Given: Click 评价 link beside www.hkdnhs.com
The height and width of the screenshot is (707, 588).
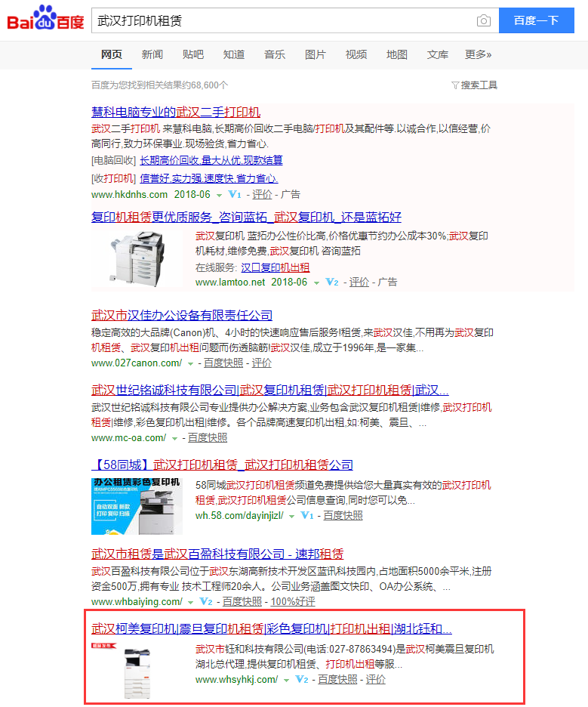Looking at the screenshot, I should [x=262, y=194].
